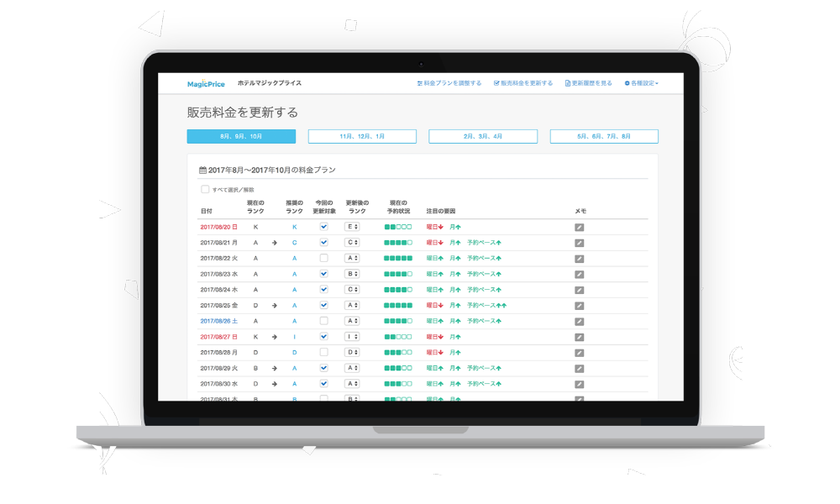Click recommended rank C for 2017/08/21
The height and width of the screenshot is (504, 840).
click(294, 243)
